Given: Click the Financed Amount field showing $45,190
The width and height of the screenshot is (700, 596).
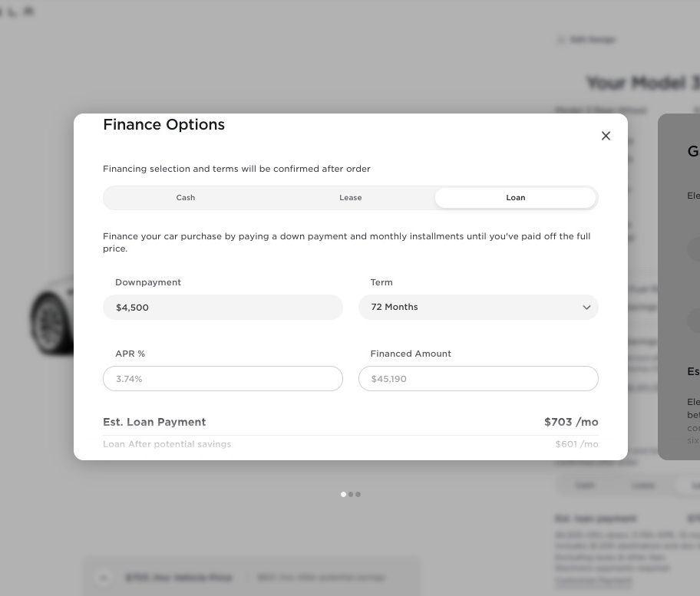Looking at the screenshot, I should tap(478, 379).
